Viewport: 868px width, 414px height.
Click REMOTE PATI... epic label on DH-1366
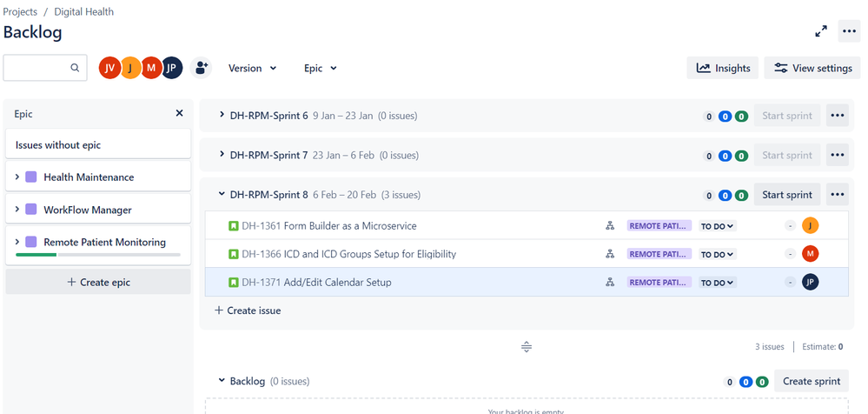point(659,254)
